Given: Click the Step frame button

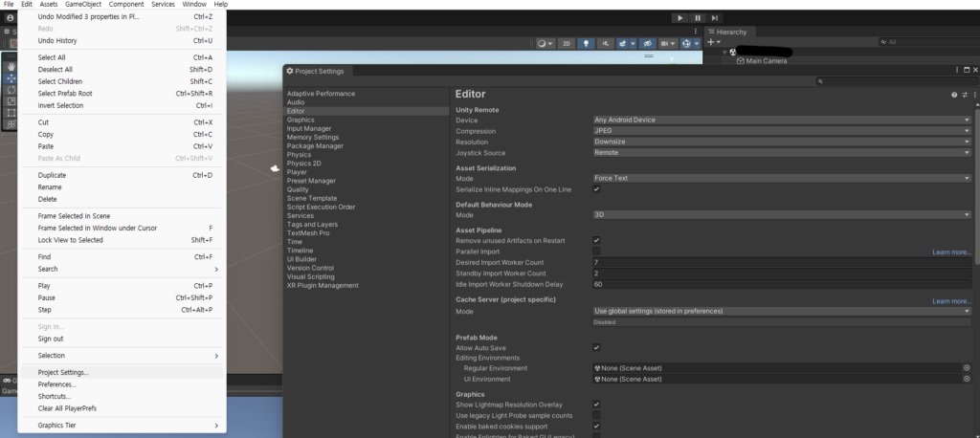Looking at the screenshot, I should 714,18.
